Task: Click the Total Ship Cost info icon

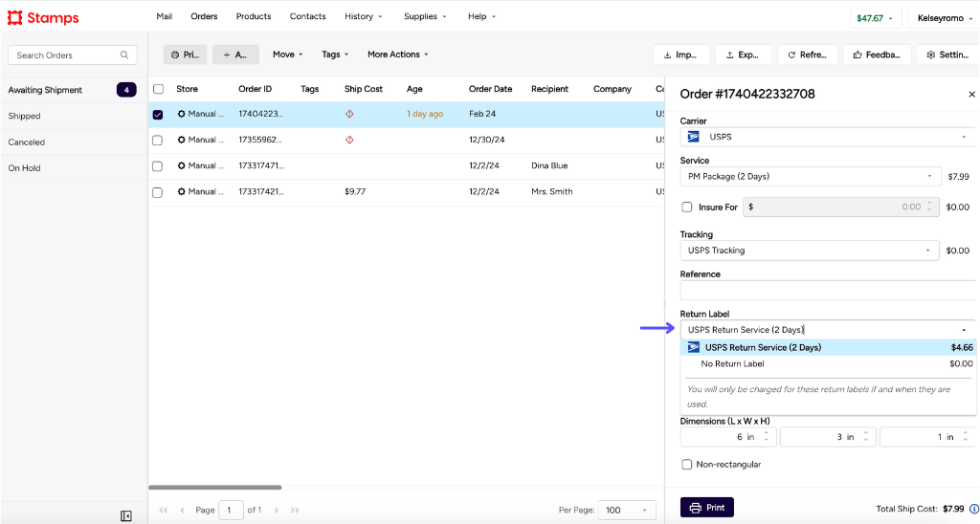Action: [973, 509]
